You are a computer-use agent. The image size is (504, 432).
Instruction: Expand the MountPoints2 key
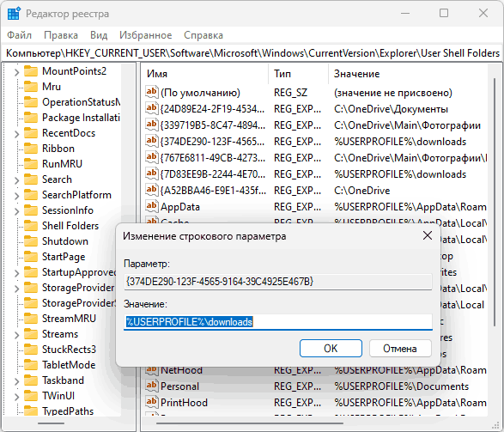click(16, 71)
